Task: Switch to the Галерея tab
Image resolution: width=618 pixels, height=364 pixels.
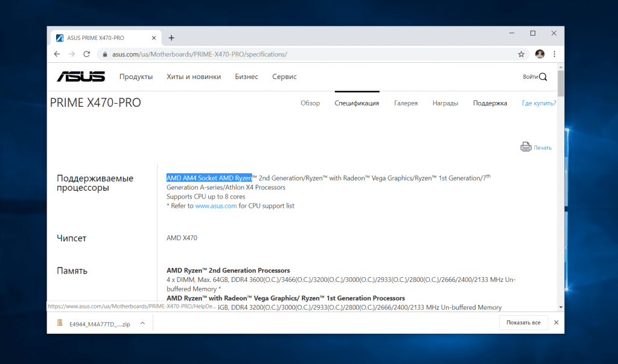Action: (x=406, y=103)
